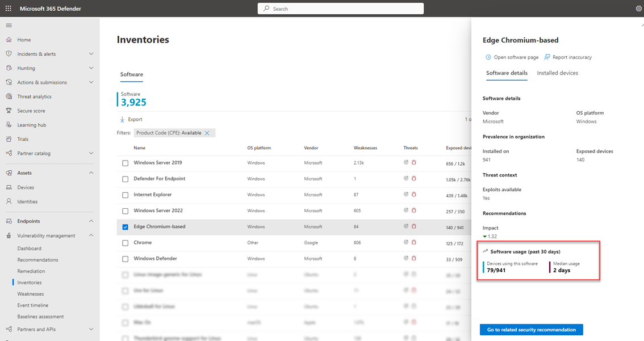Click the Actions & submissions icon

pyautogui.click(x=9, y=82)
